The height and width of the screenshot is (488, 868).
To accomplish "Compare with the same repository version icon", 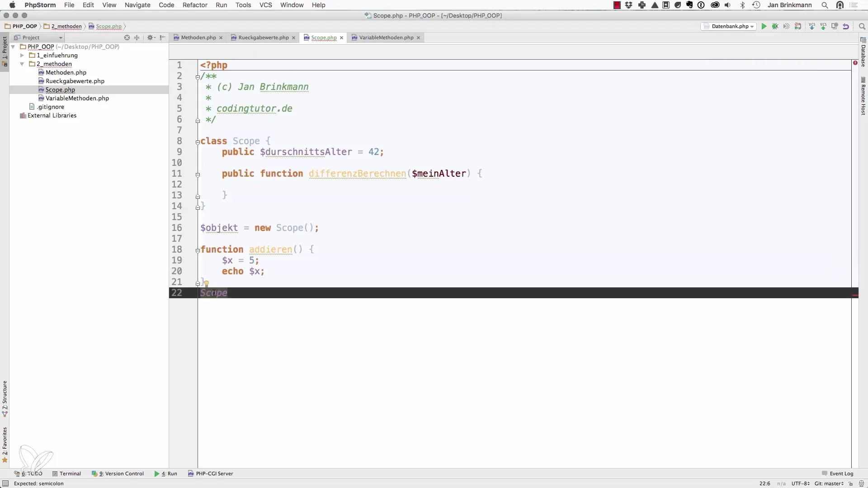I will tap(835, 26).
